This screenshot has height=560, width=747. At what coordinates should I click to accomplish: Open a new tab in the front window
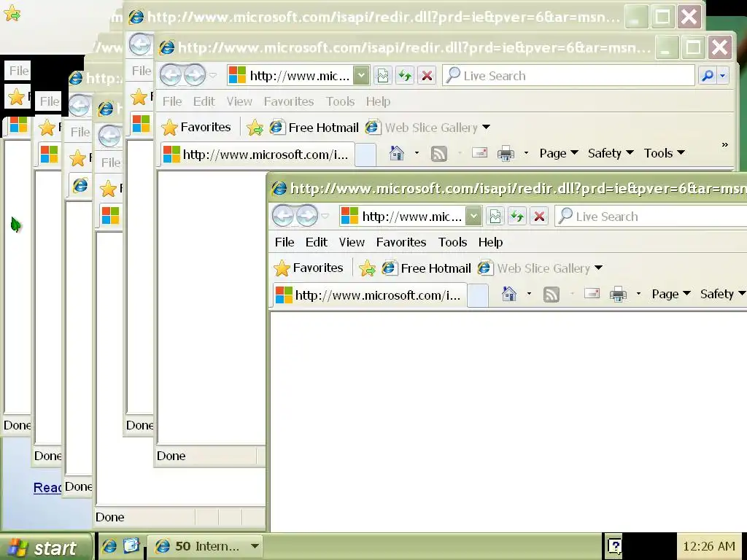tap(478, 296)
